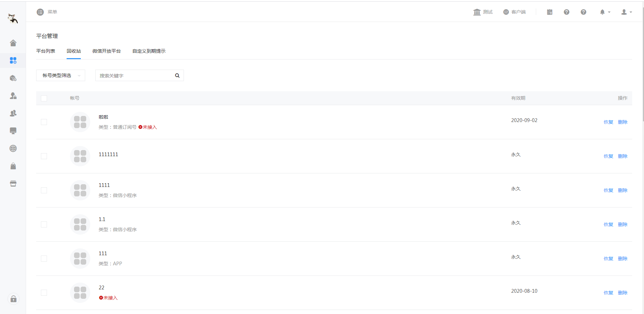This screenshot has width=644, height=314.
Task: Focus the 搜索关键字 search field
Action: click(x=135, y=76)
